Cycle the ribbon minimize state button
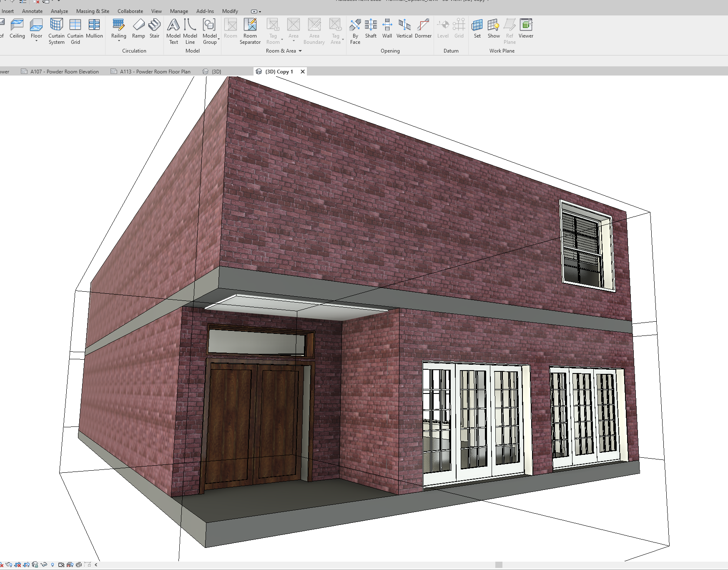728x570 pixels. tap(254, 12)
